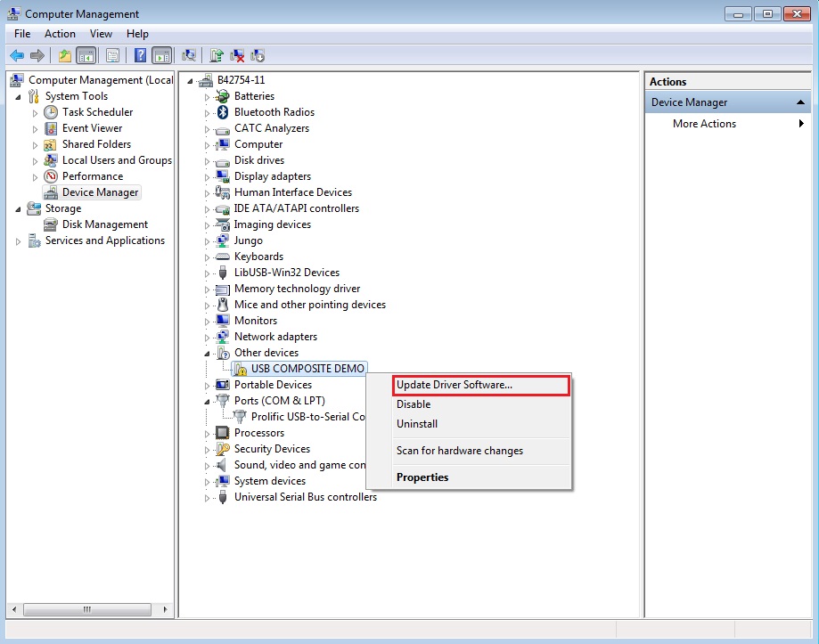This screenshot has height=644, width=819.
Task: Toggle the Show/Hide Console Tree toolbar button
Action: tap(86, 55)
